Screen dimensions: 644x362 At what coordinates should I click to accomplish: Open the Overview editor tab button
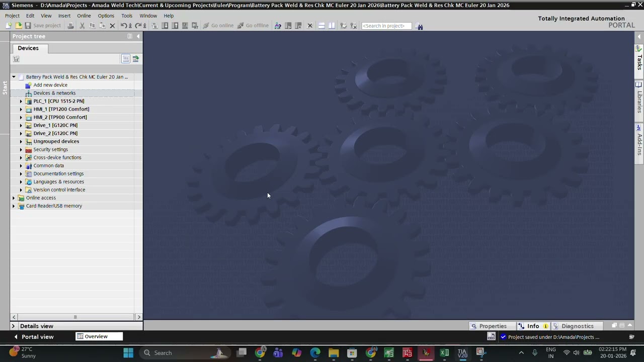coord(99,336)
